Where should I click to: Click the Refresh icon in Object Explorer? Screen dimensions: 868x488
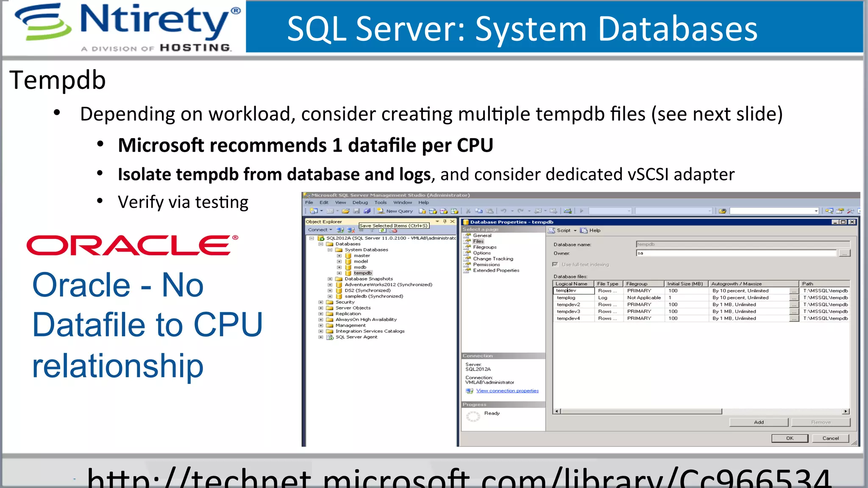click(382, 230)
